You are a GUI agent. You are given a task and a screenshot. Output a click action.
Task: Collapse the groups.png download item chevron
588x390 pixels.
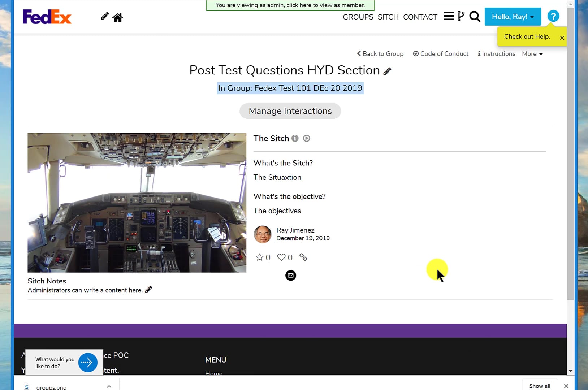coord(109,386)
